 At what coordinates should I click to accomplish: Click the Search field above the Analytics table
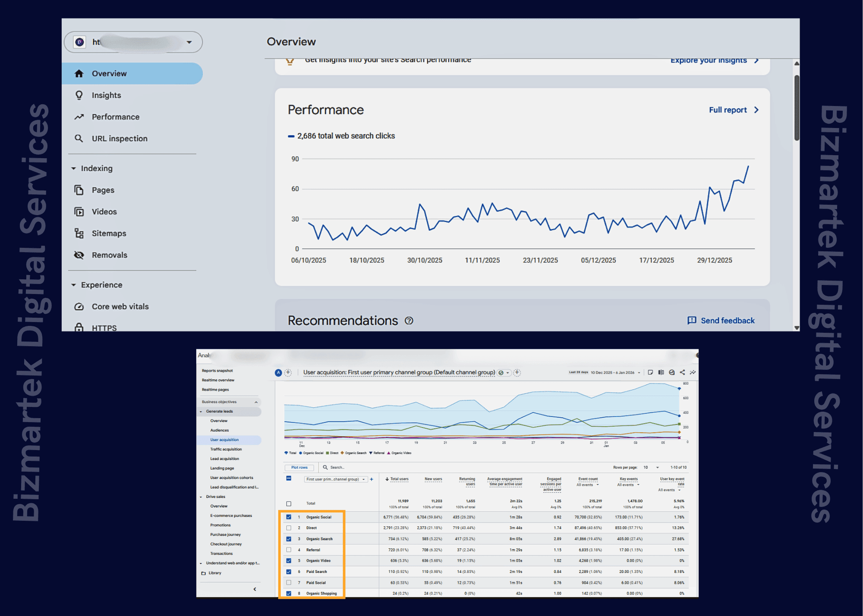(337, 467)
